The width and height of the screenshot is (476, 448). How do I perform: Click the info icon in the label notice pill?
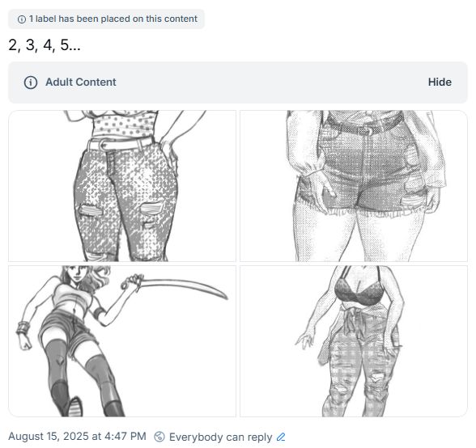tap(22, 19)
